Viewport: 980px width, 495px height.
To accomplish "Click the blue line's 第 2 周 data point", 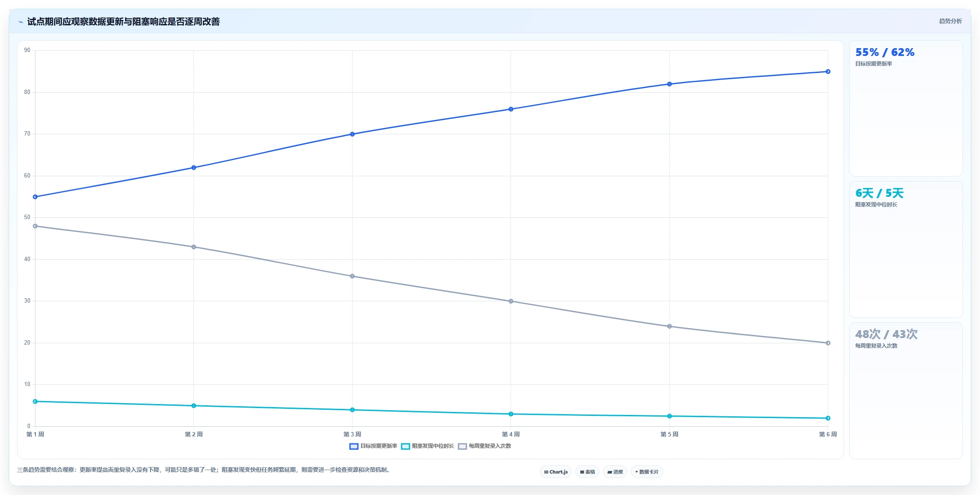I will pos(194,167).
